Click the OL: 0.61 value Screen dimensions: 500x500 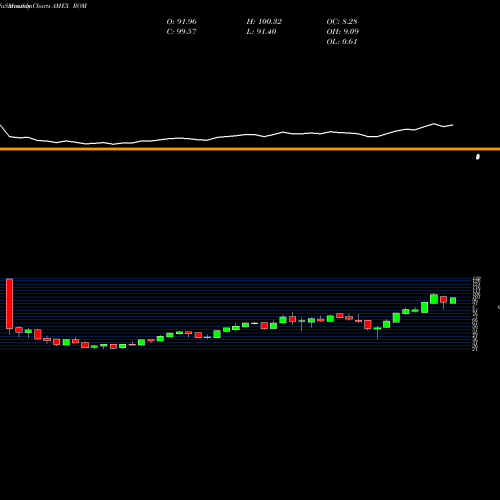[342, 42]
